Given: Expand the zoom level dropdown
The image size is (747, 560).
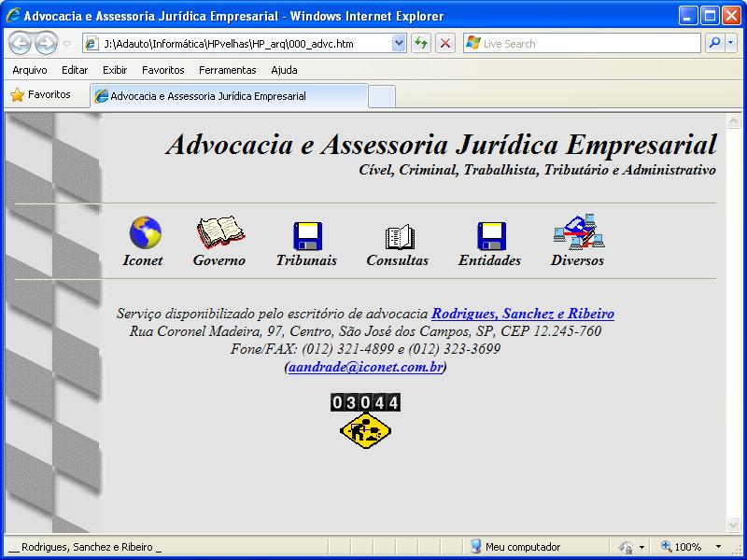Looking at the screenshot, I should coord(718,547).
